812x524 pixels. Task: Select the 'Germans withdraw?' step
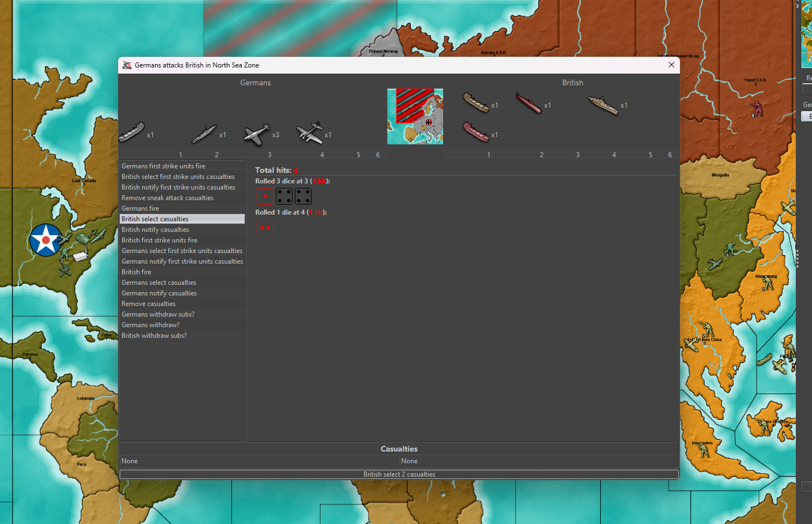(182, 325)
